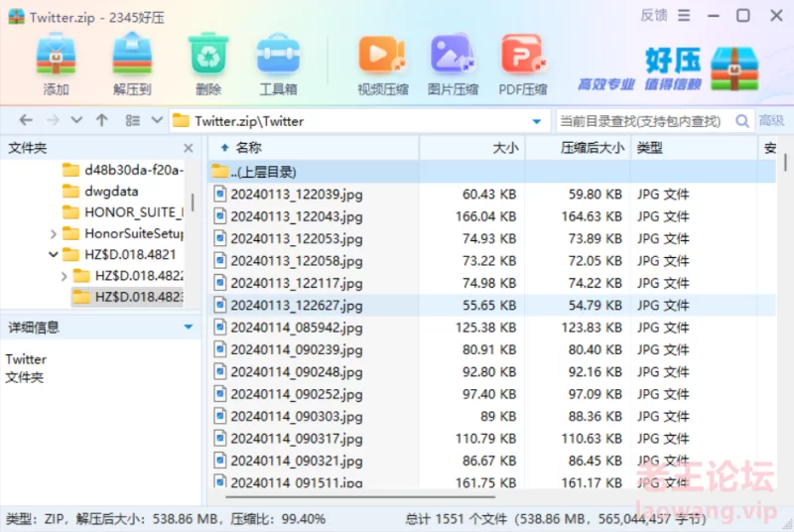The width and height of the screenshot is (794, 532).
Task: Select file 20240114_090317.jpg
Action: point(491,439)
